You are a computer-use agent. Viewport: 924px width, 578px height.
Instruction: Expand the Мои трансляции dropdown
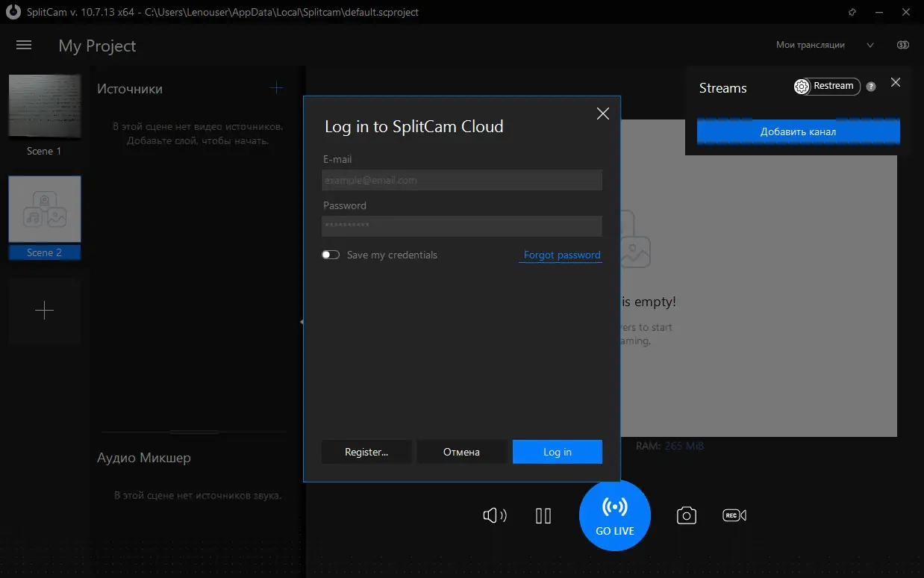click(825, 45)
